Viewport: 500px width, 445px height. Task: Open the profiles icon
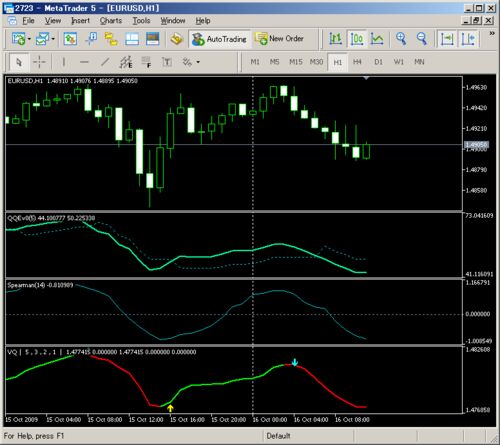point(42,39)
